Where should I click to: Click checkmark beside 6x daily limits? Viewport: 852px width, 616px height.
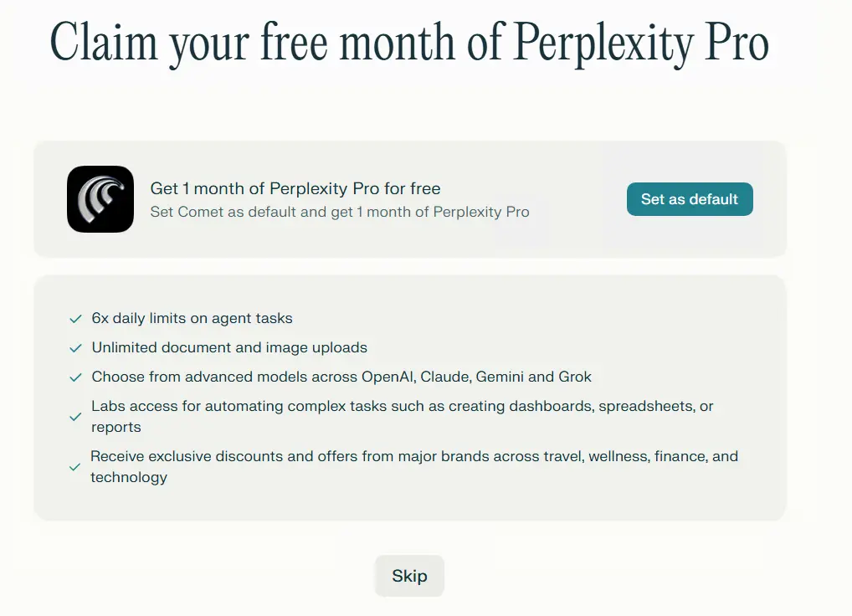pyautogui.click(x=75, y=319)
